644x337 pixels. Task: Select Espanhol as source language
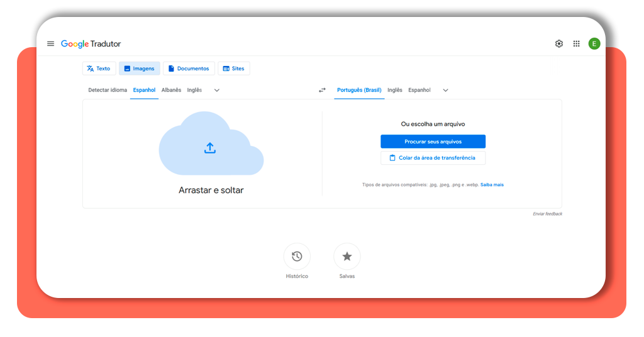144,90
